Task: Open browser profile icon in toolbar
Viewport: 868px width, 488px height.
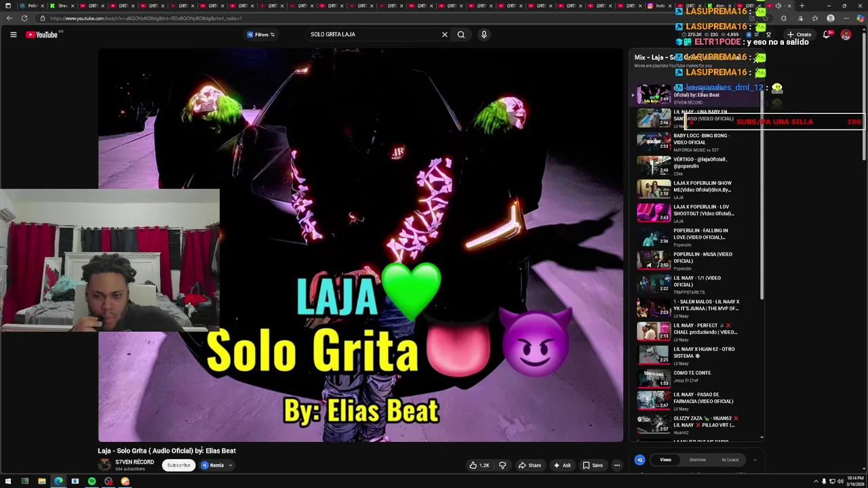Action: (831, 18)
